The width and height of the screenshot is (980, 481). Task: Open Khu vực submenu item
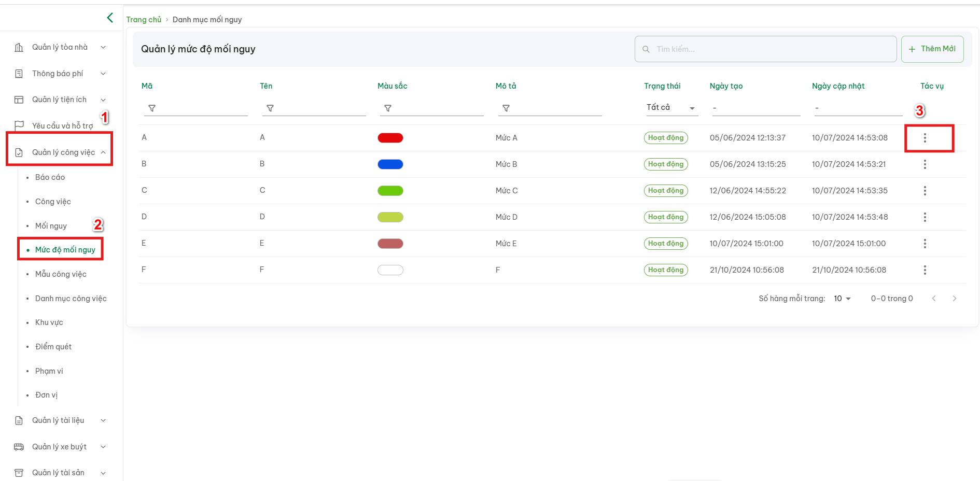tap(49, 322)
